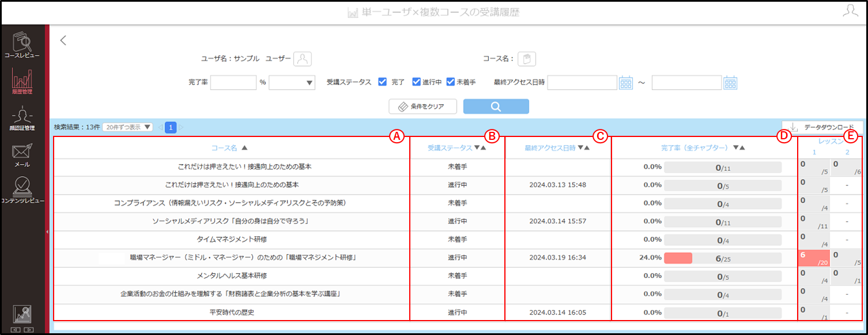The width and height of the screenshot is (868, 335).
Task: Sort 最終アクセス日時 ascending with up arrow
Action: 587,148
